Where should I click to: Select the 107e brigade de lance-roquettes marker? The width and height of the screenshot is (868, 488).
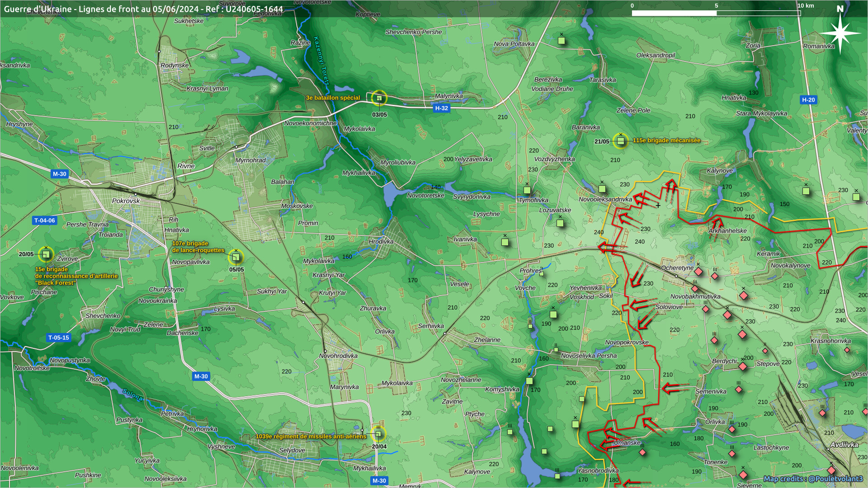pyautogui.click(x=236, y=257)
